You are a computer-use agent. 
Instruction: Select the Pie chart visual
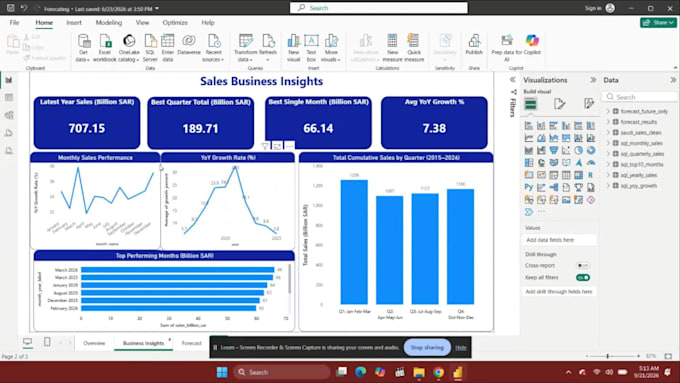tap(579, 151)
